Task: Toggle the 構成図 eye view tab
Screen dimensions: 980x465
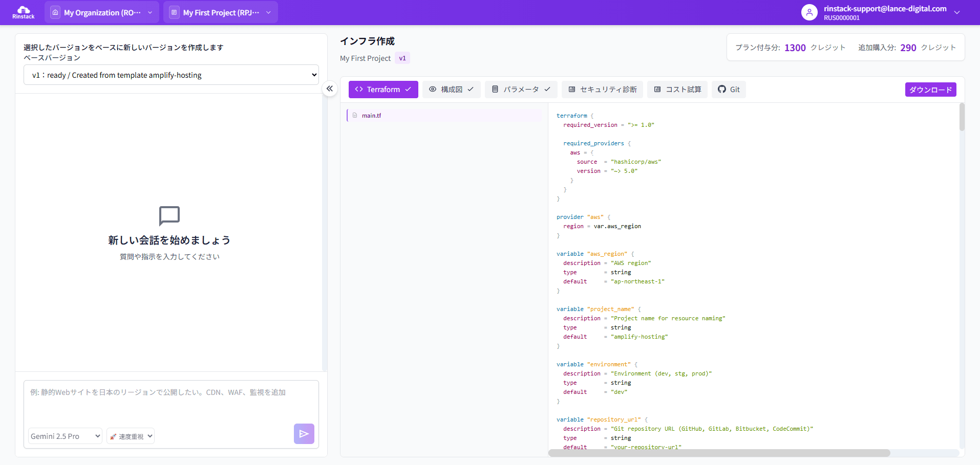Action: coord(451,89)
